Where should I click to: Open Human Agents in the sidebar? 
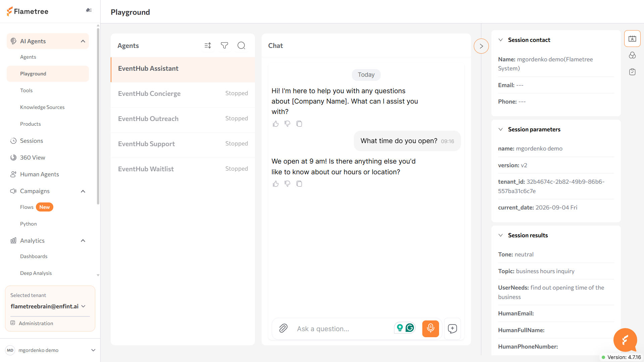[x=40, y=174]
